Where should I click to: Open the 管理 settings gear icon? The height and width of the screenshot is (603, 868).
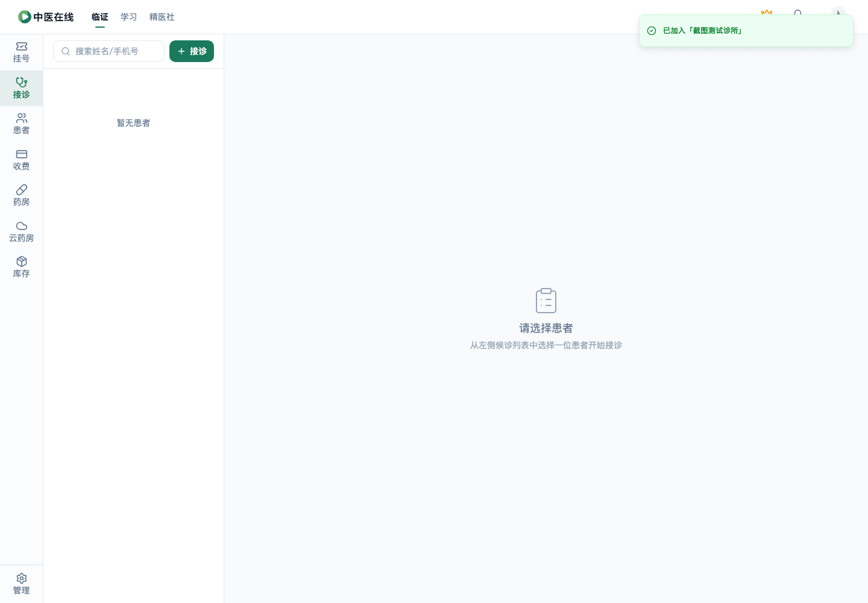[22, 578]
